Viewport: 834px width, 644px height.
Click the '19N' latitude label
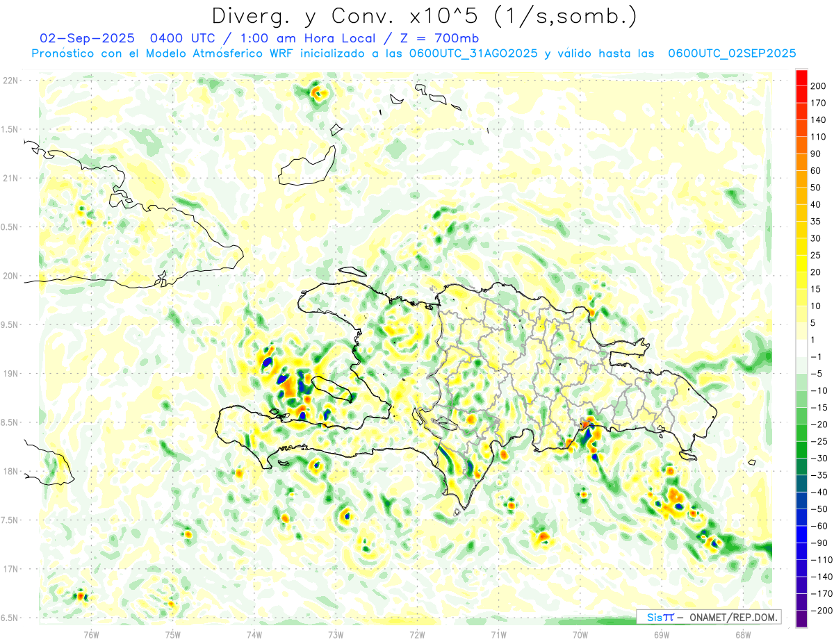point(10,374)
